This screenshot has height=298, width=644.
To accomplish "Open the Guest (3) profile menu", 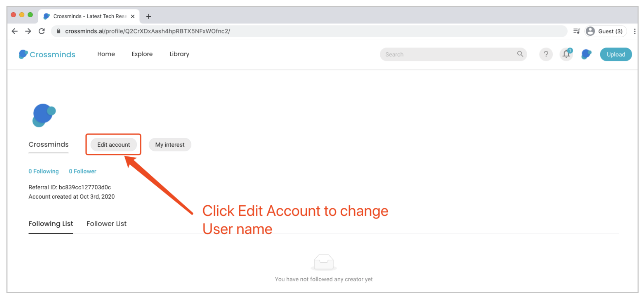I will point(606,31).
